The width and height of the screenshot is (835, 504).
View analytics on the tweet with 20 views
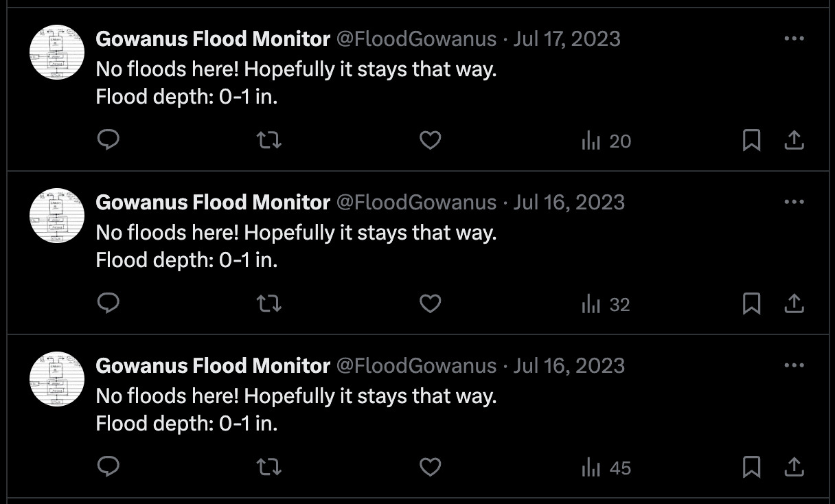click(604, 140)
